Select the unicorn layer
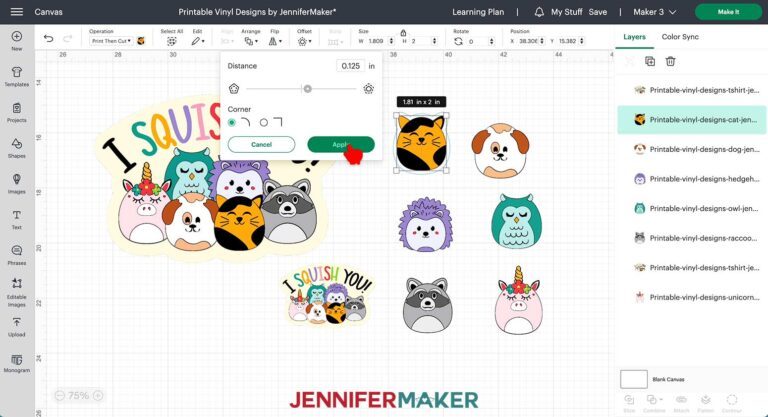Screen dimensions: 768x417 (692, 297)
